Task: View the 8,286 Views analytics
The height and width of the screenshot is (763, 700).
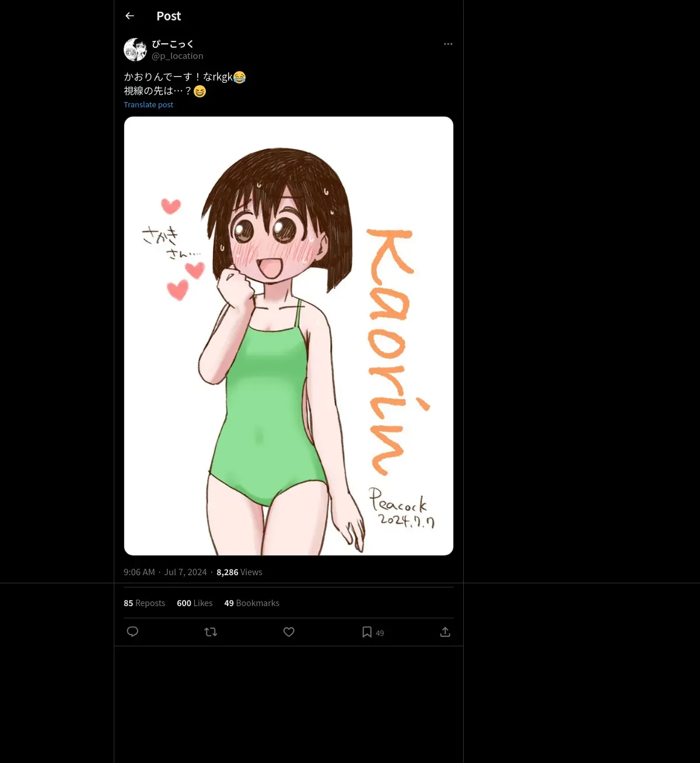Action: click(x=239, y=572)
